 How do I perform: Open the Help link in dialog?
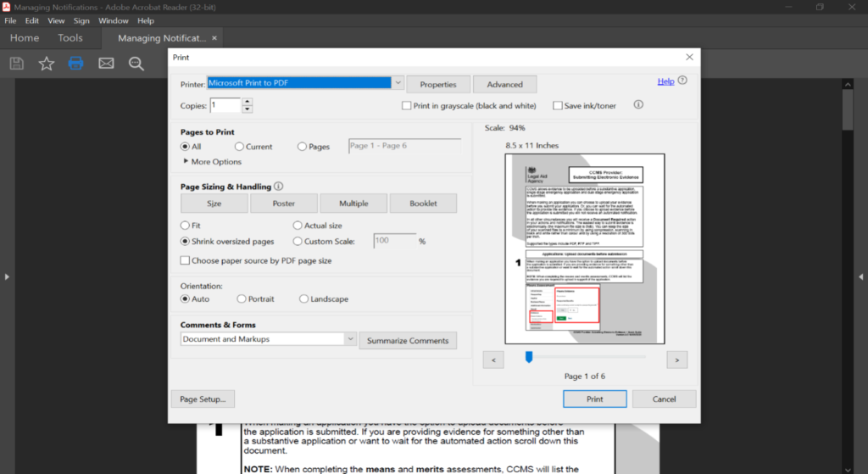pyautogui.click(x=665, y=81)
